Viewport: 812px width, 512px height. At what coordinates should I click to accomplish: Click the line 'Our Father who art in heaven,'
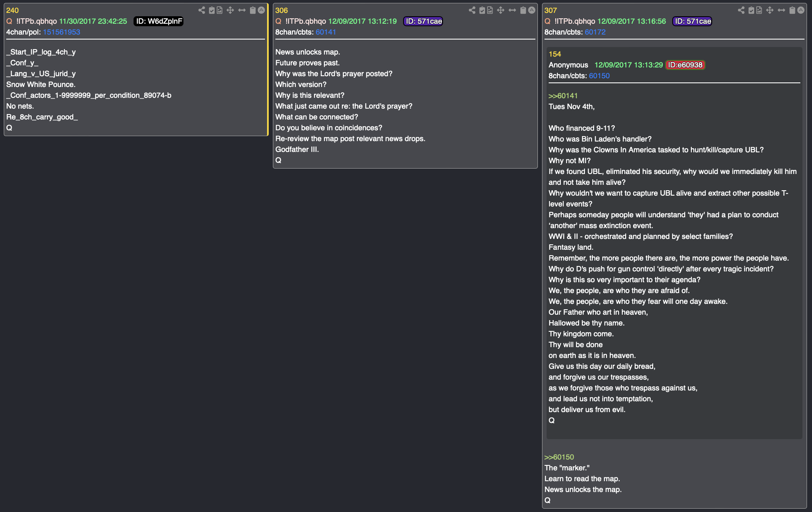point(598,312)
